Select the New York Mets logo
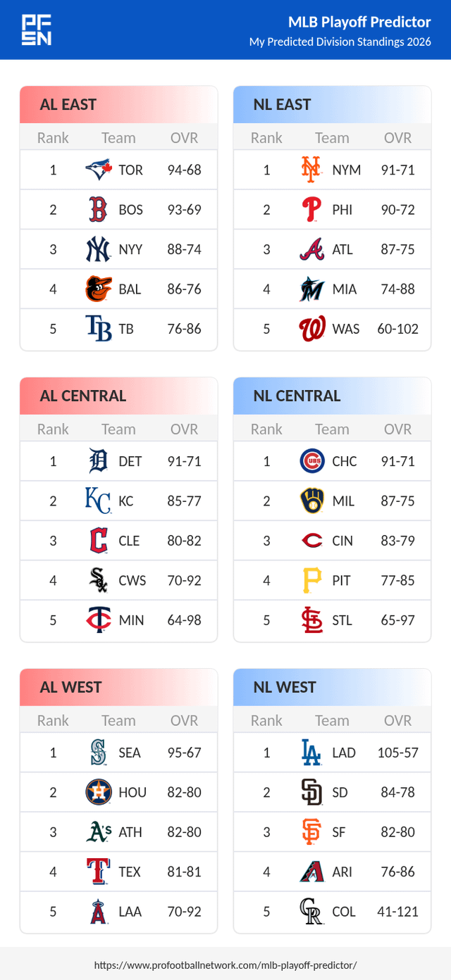The width and height of the screenshot is (451, 980). click(x=311, y=170)
